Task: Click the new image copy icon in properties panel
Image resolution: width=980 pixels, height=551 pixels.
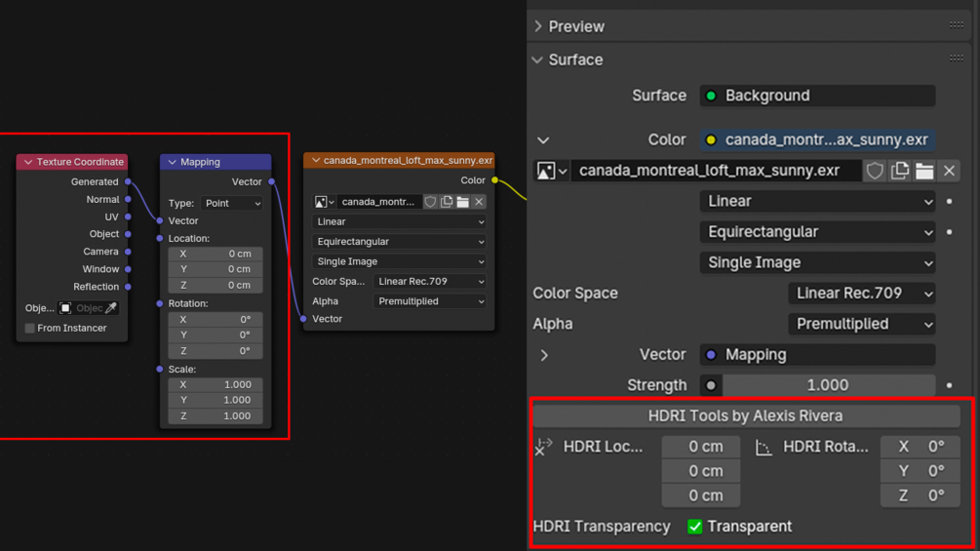Action: (899, 171)
